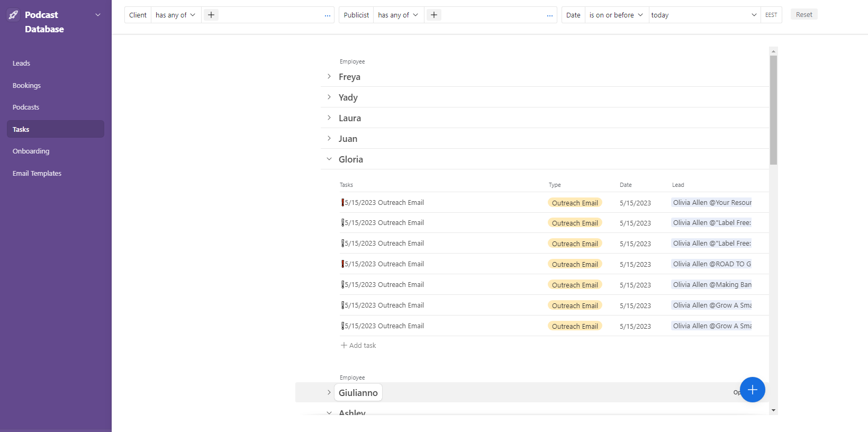Collapse the Gloria employee group
Image resolution: width=868 pixels, height=432 pixels.
329,159
